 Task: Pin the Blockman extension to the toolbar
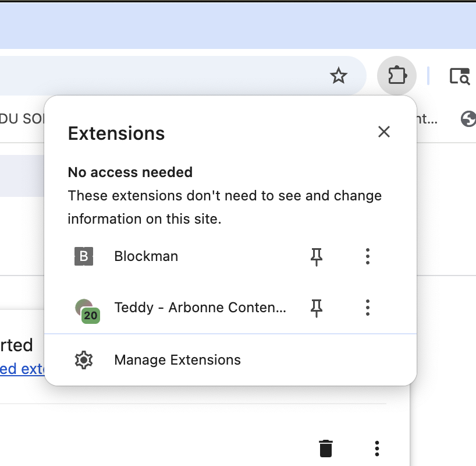[317, 256]
